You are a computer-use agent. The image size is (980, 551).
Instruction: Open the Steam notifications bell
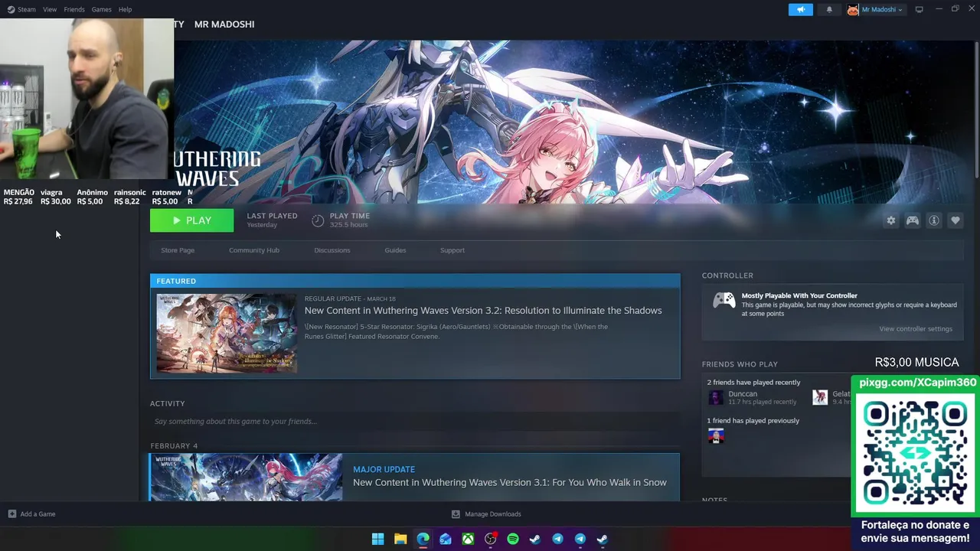coord(829,9)
